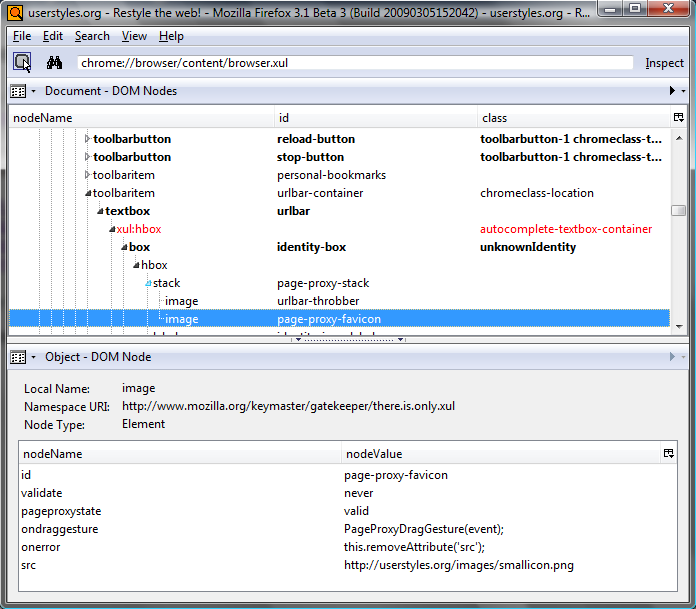
Task: Click the Inspect button
Action: tap(664, 63)
